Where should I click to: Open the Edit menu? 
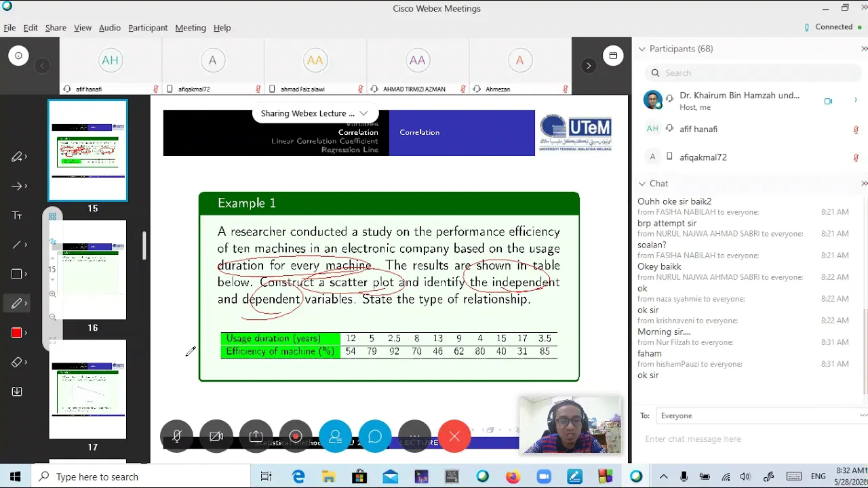click(31, 28)
